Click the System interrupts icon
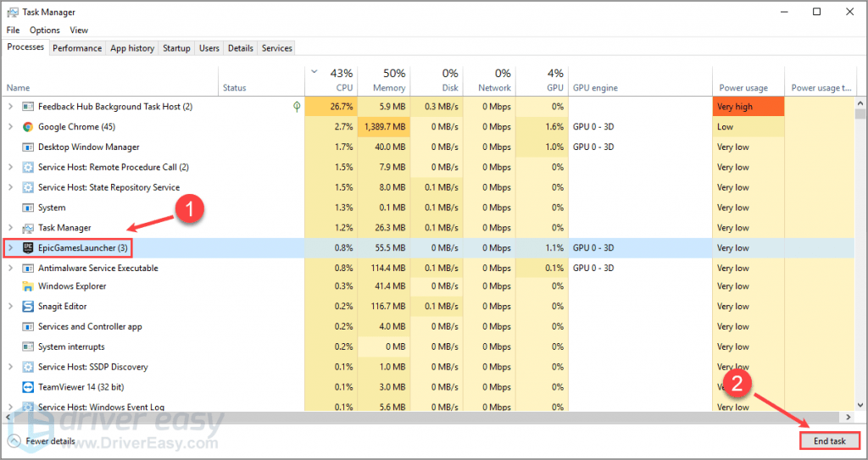This screenshot has width=868, height=460. [28, 346]
